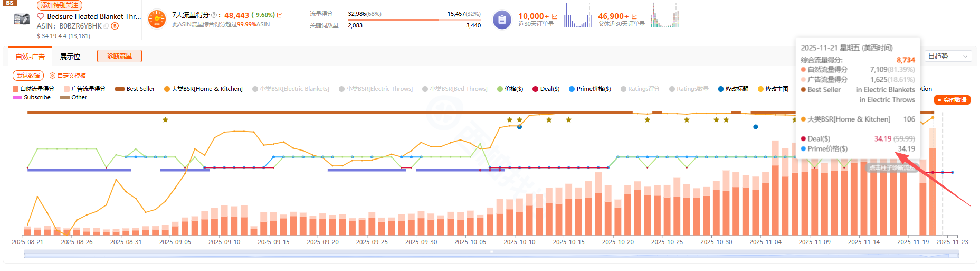
Task: Click the heart favorite icon beside product title
Action: pos(41,16)
